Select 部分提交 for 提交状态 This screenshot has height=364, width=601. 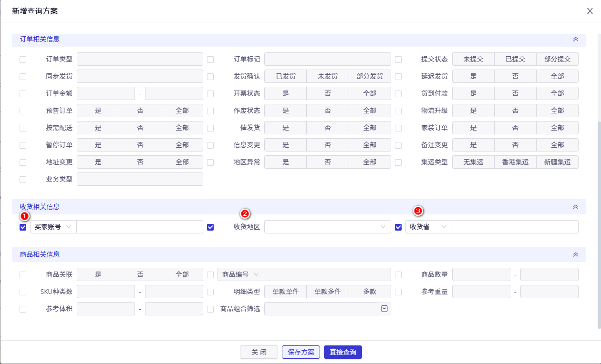pos(557,59)
